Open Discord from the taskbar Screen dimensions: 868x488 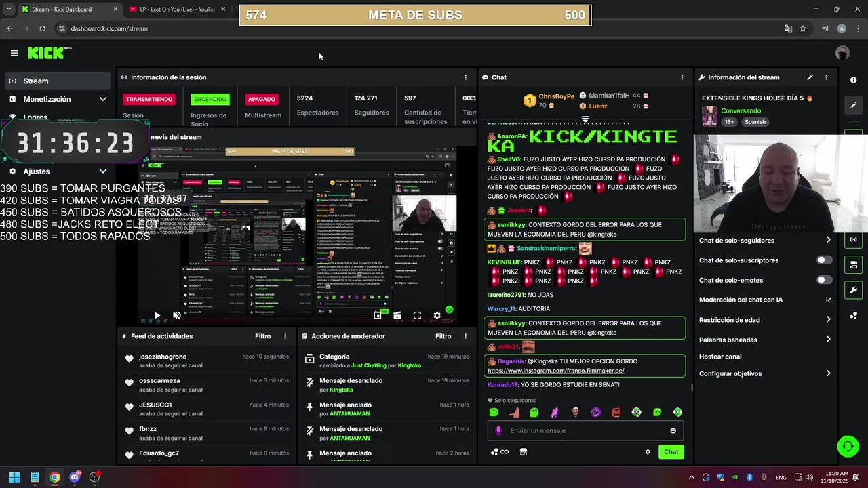(75, 477)
